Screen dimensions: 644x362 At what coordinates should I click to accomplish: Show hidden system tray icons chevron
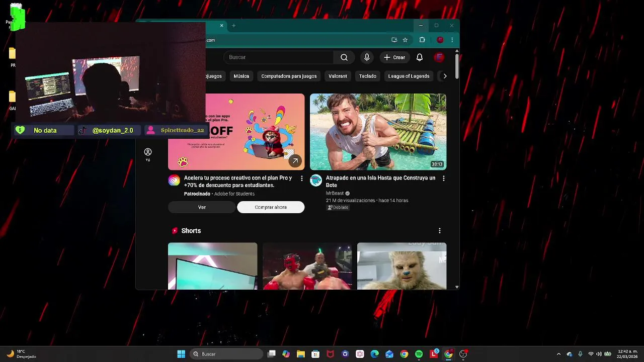[558, 354]
